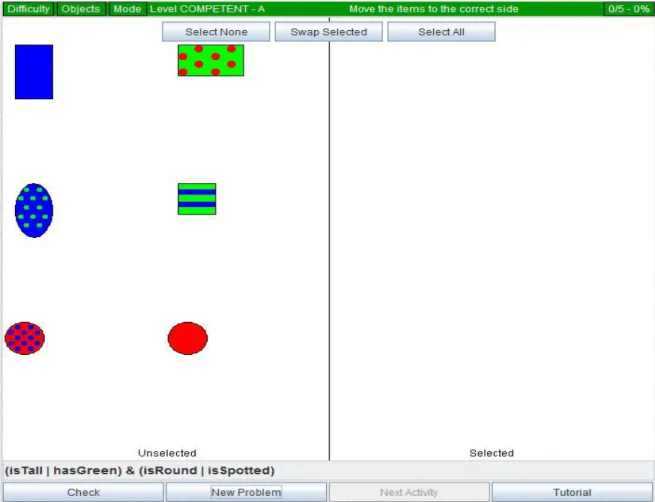
Task: Click the Swap Selected button
Action: pyautogui.click(x=329, y=32)
